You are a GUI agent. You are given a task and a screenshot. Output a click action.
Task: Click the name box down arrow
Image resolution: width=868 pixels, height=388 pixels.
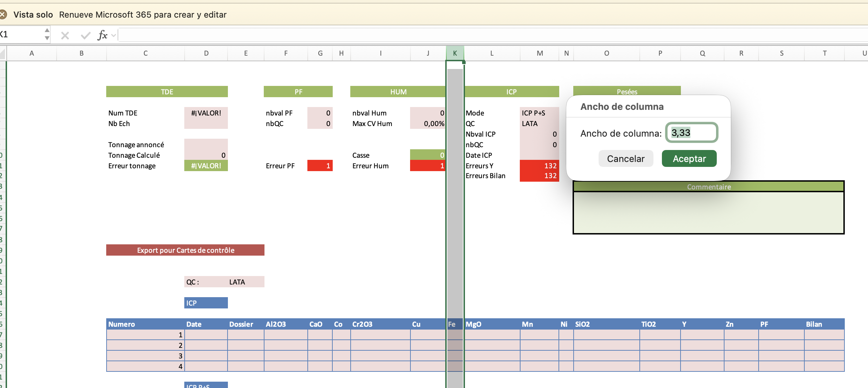[x=47, y=38]
